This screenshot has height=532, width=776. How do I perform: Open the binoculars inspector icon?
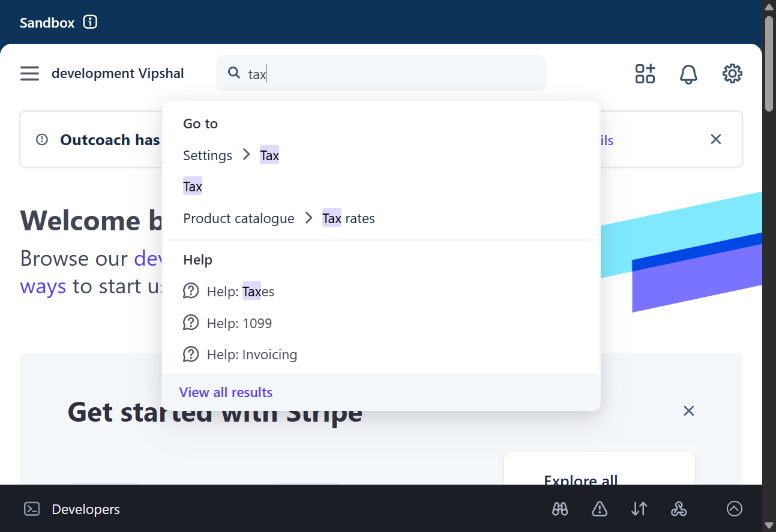pyautogui.click(x=560, y=509)
